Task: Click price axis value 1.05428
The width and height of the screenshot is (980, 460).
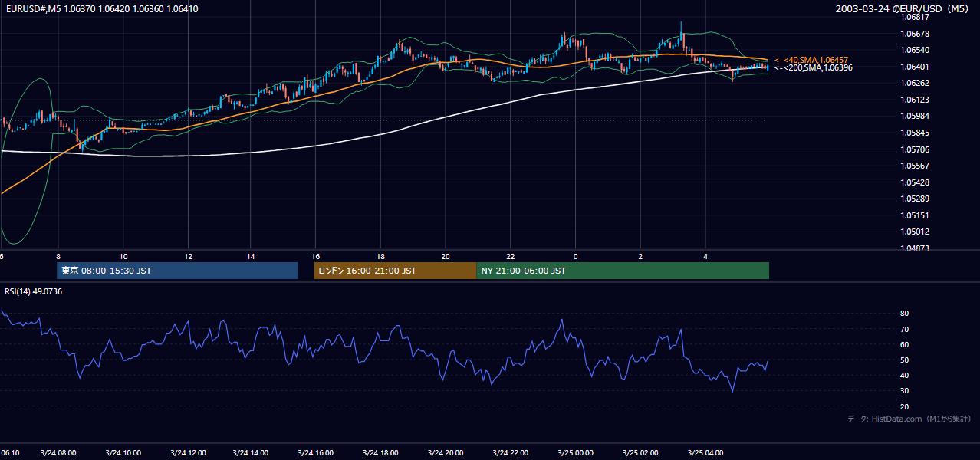Action: [914, 182]
